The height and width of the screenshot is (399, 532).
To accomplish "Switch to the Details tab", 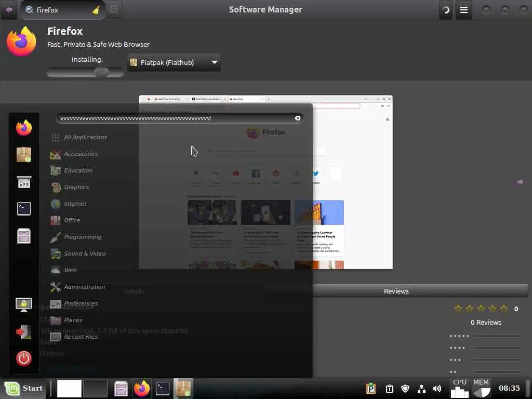I will coord(134,291).
